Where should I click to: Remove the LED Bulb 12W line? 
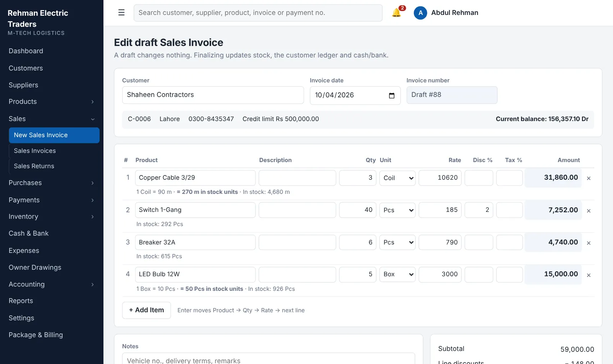[588, 275]
